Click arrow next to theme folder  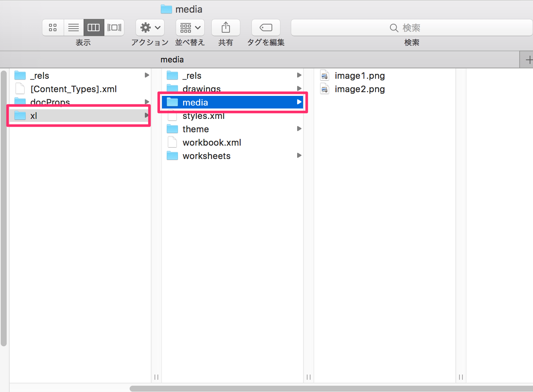pyautogui.click(x=299, y=129)
